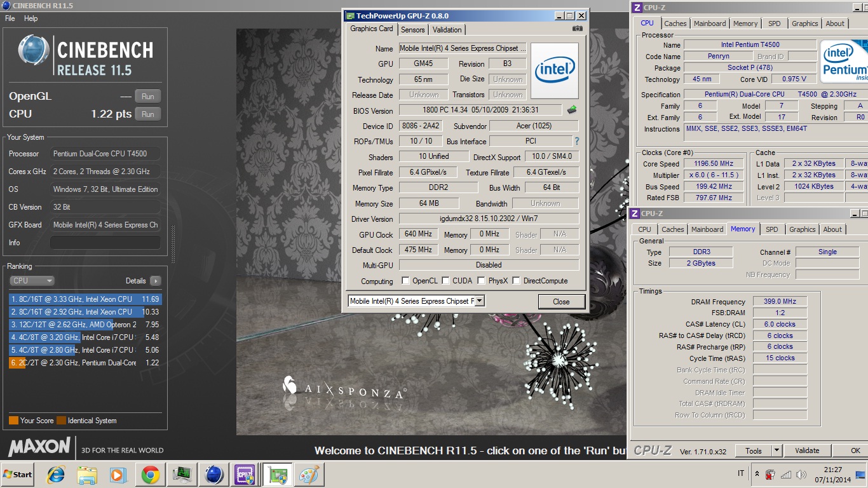Screen dimensions: 868x488
Task: Toggle the OpenCL checkbox in GPU-Z
Action: [405, 280]
